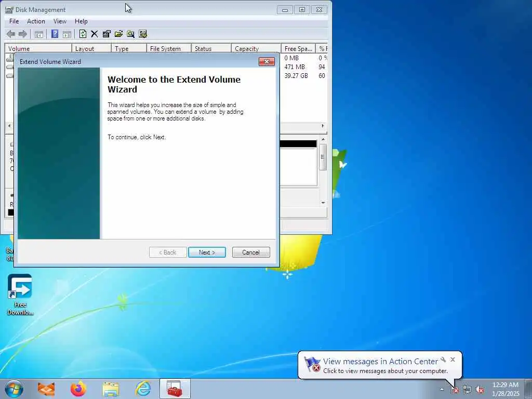The width and height of the screenshot is (532, 399).
Task: Launch Internet Explorer from the taskbar
Action: point(143,389)
